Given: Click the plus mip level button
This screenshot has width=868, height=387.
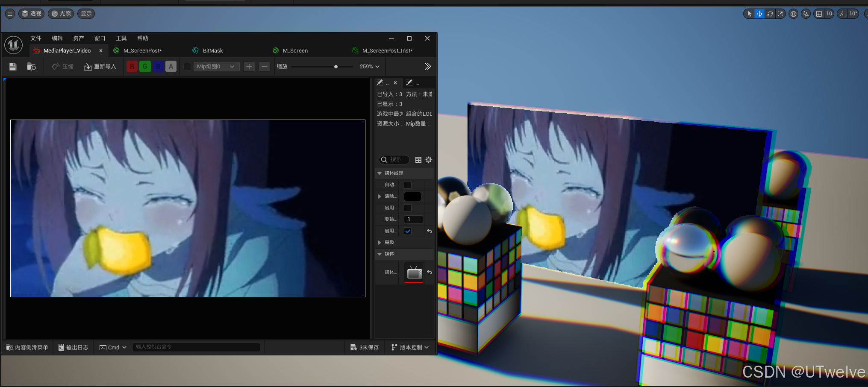Looking at the screenshot, I should 249,67.
